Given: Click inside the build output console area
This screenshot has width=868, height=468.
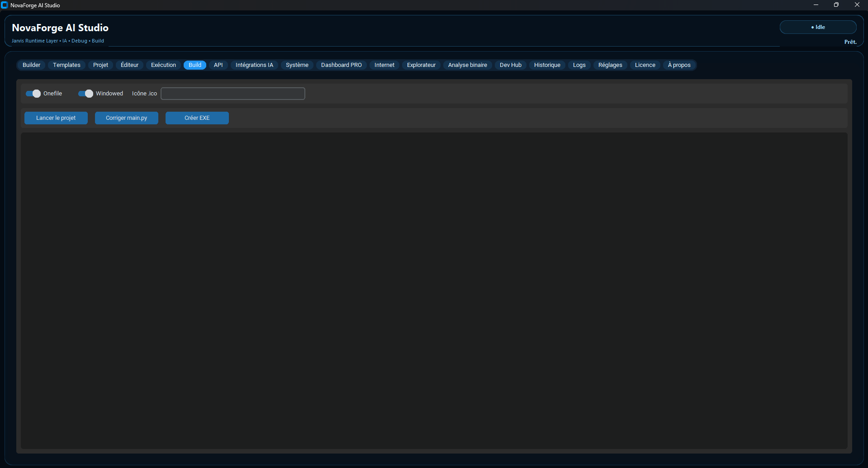Looking at the screenshot, I should (x=434, y=291).
